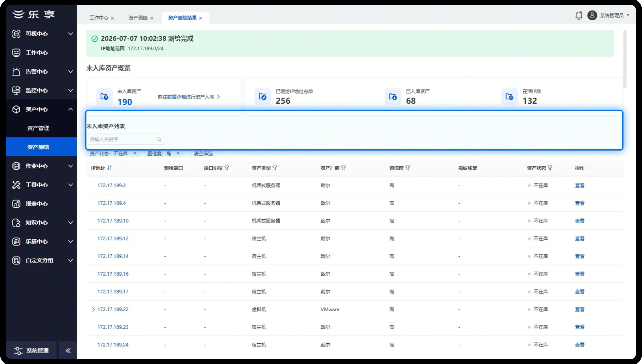Expand the 可视中心 menu chevron
This screenshot has width=642, height=364.
[x=70, y=34]
